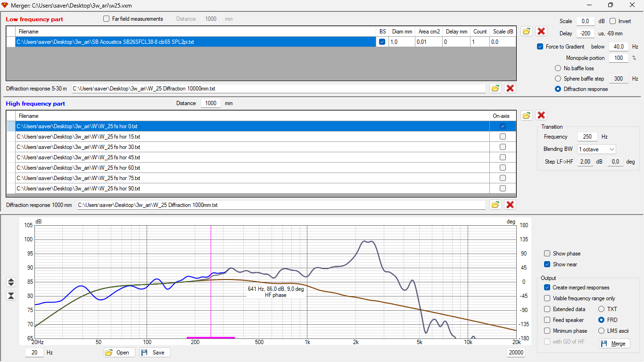Enable the Invert checkbox

coord(613,21)
